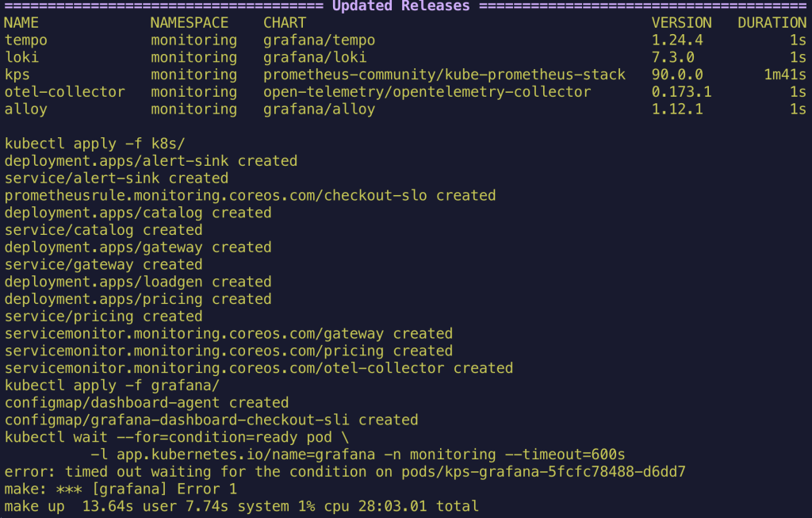
Task: Select the 'tempo' release name
Action: (x=26, y=40)
